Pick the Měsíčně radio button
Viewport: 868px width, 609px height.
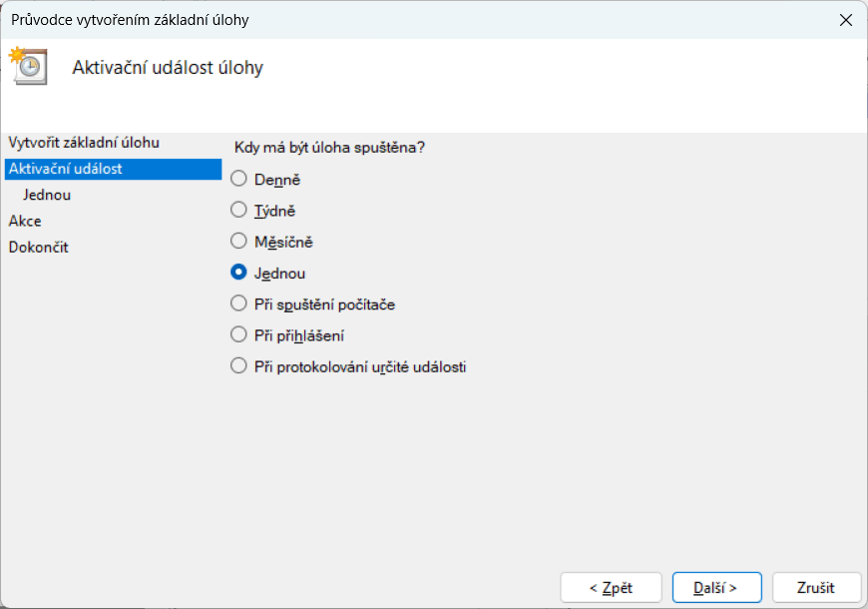tap(238, 242)
